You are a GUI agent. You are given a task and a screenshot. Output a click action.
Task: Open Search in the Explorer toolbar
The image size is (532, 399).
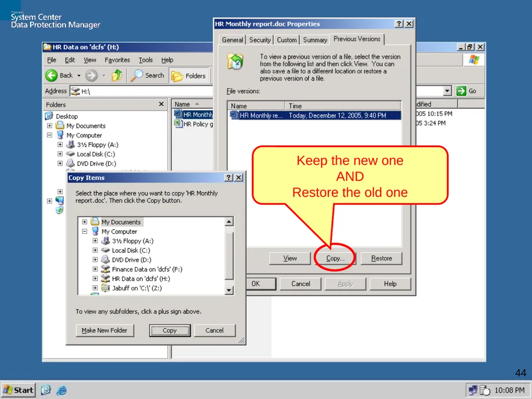pos(148,75)
